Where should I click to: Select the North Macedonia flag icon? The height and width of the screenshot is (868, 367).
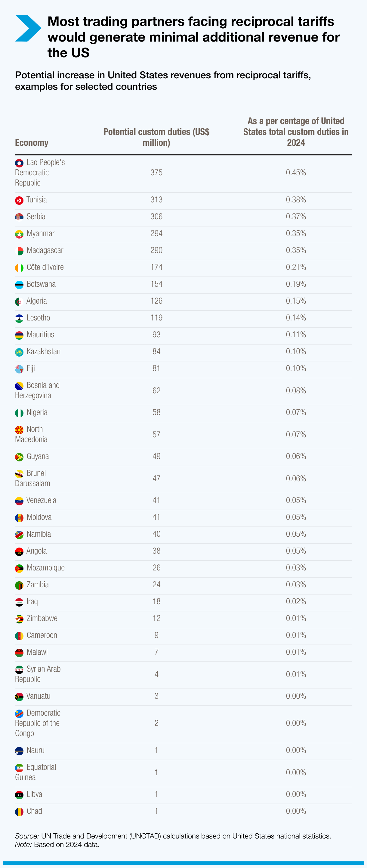tap(19, 430)
